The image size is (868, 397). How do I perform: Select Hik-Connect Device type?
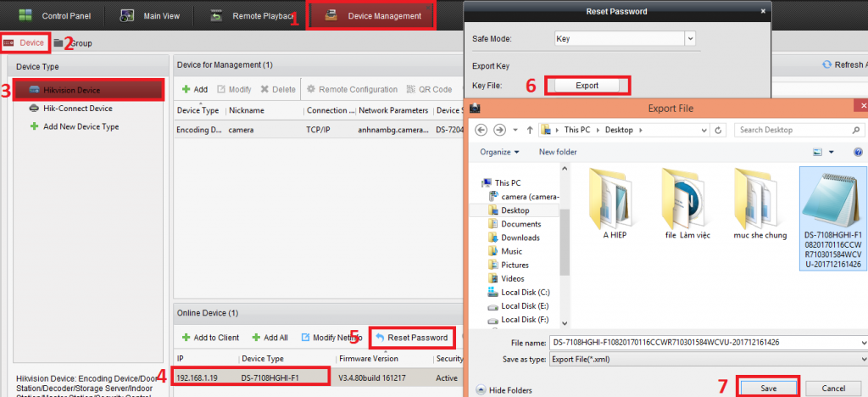(77, 109)
